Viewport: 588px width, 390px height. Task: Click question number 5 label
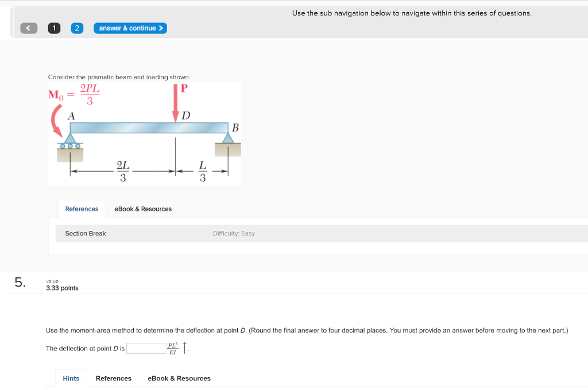[x=19, y=282]
